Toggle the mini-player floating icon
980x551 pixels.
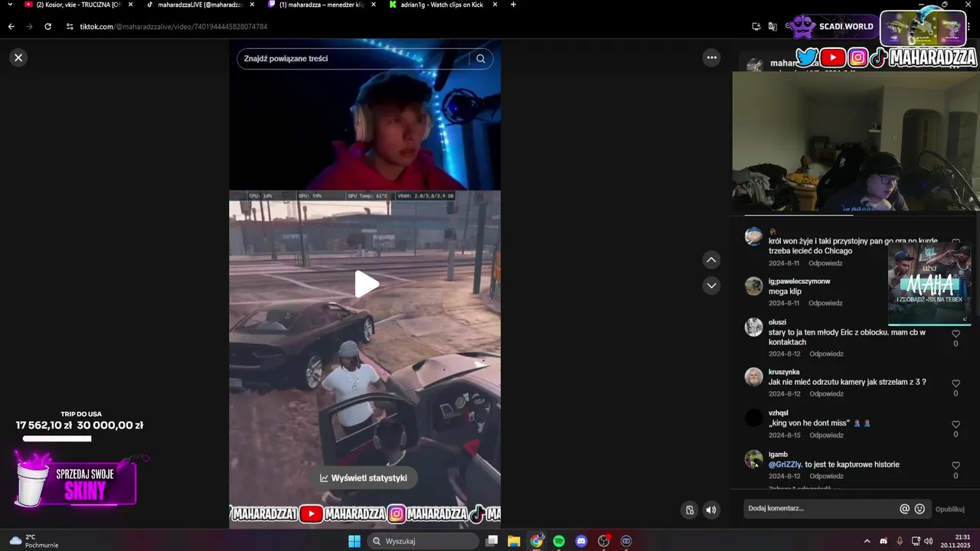(690, 510)
